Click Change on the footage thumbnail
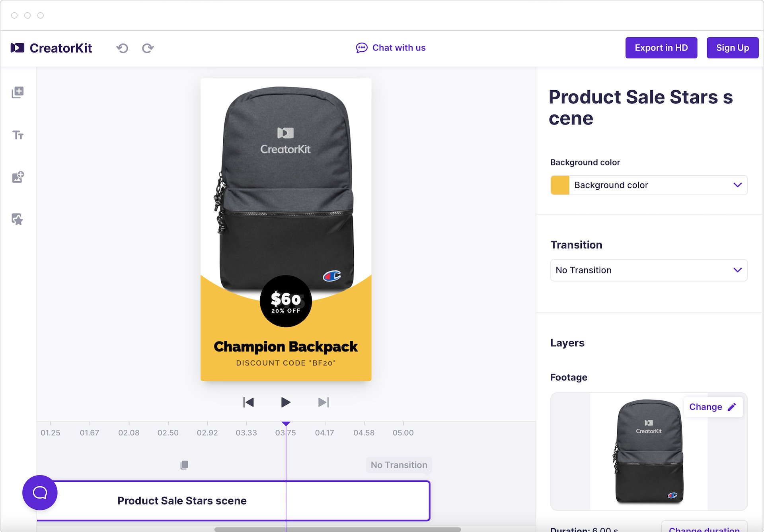 pos(713,407)
